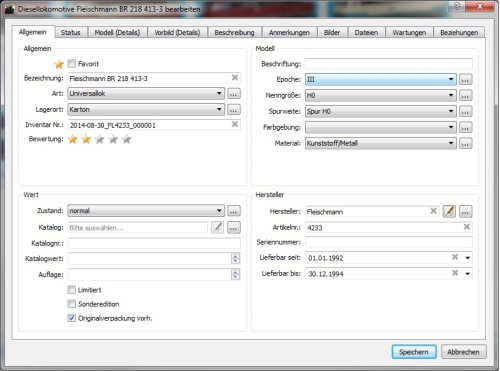The width and height of the screenshot is (500, 371).
Task: Switch to the Dateien tab
Action: click(366, 33)
